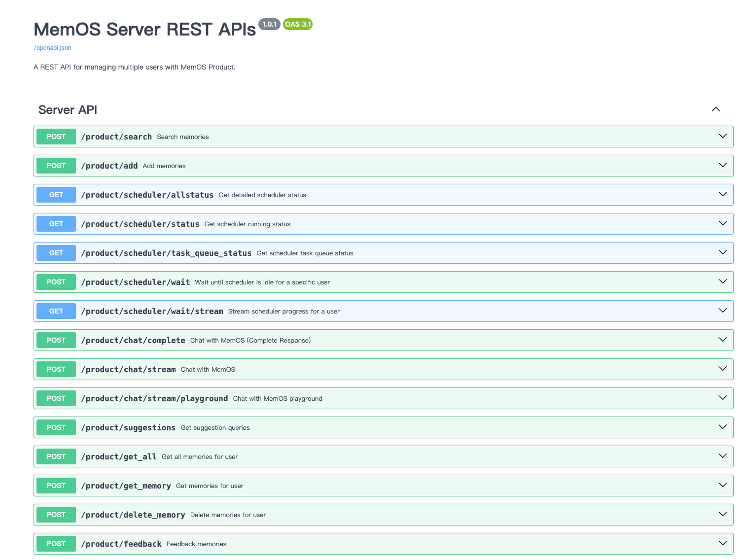Viewport: 746px width, 560px height.
Task: Expand /product/scheduler/wait/stream chevron icon
Action: (722, 311)
